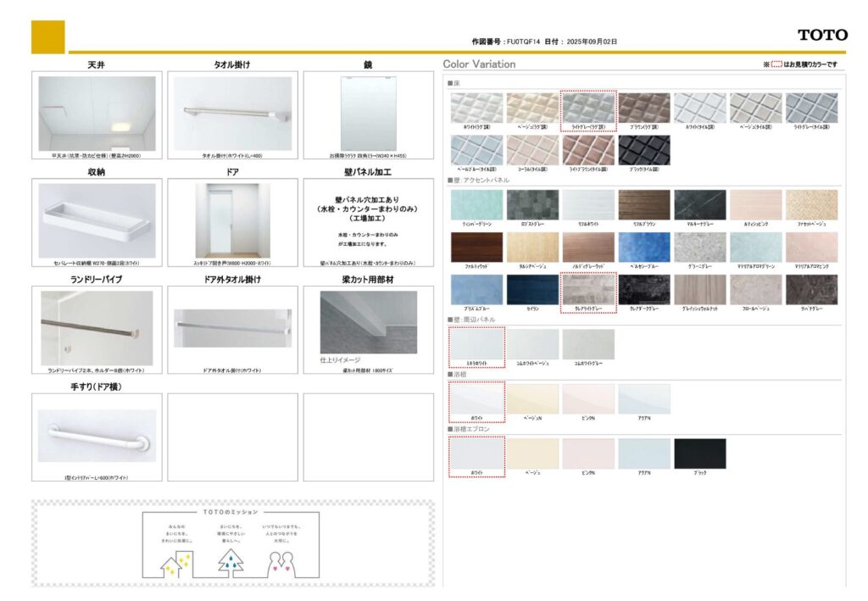
Task: Select the highlighted ミネラホワイト wall panel swatch
Action: [476, 344]
